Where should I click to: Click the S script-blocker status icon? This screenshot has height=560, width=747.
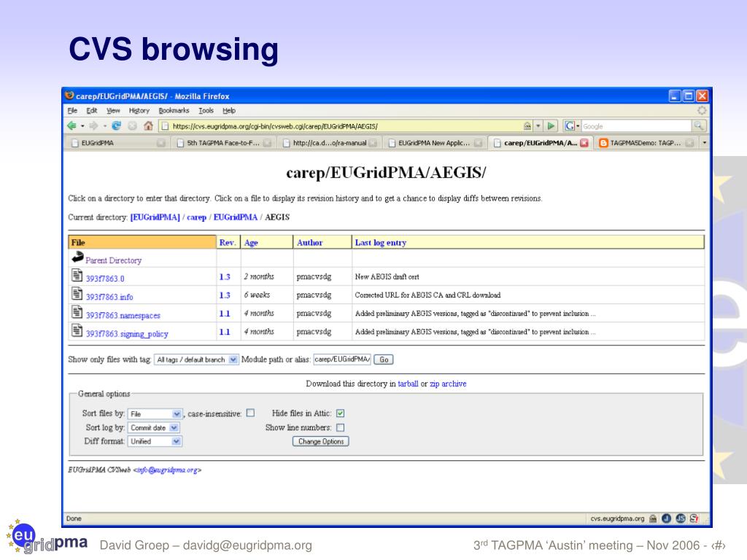coord(694,518)
